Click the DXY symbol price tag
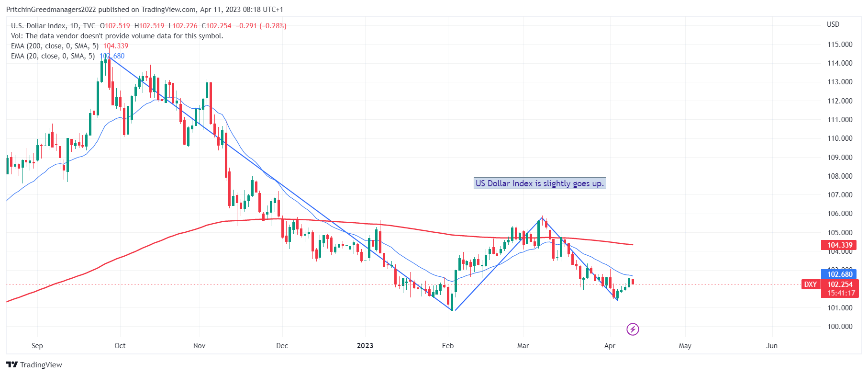 811,284
